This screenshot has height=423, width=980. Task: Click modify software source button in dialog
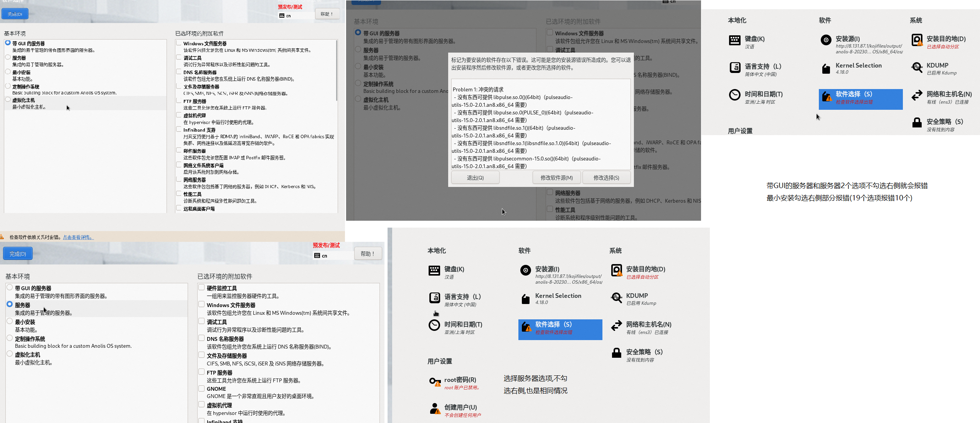pyautogui.click(x=556, y=178)
